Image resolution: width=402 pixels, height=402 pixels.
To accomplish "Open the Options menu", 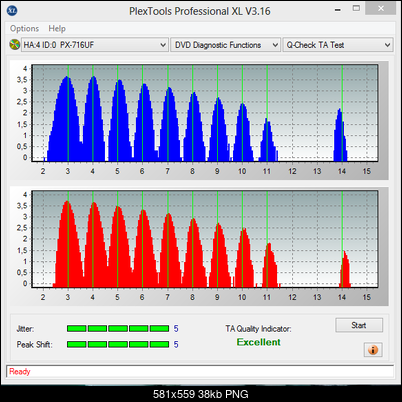I will [24, 29].
